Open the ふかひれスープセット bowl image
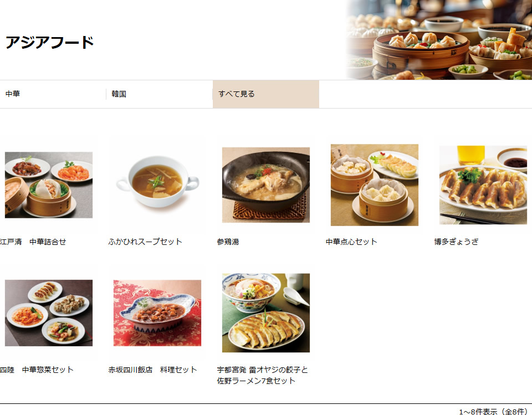532x415 pixels. point(157,185)
